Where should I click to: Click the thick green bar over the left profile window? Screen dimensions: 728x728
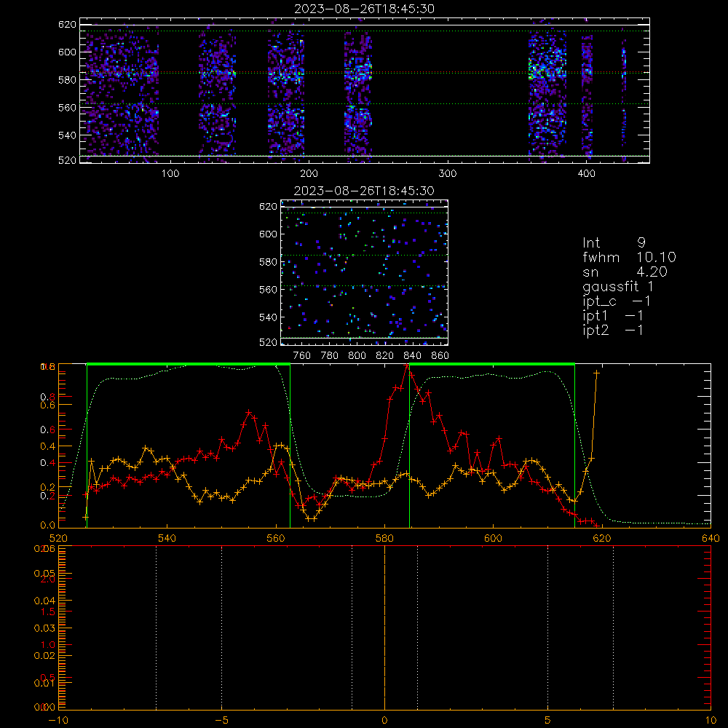(189, 364)
